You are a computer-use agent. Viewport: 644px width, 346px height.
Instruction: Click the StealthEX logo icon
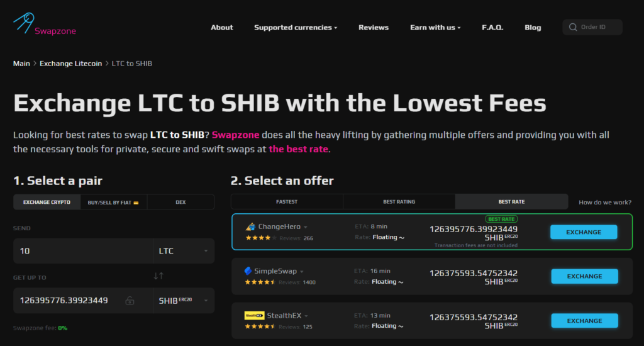pos(254,315)
